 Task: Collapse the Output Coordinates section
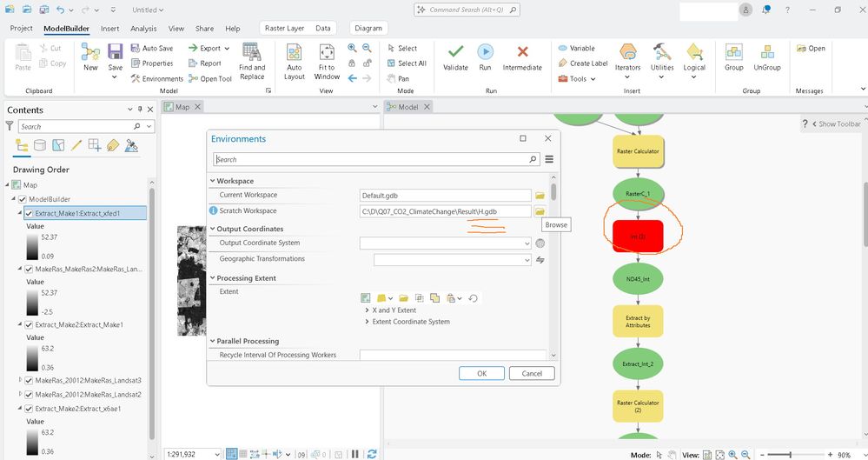[212, 229]
